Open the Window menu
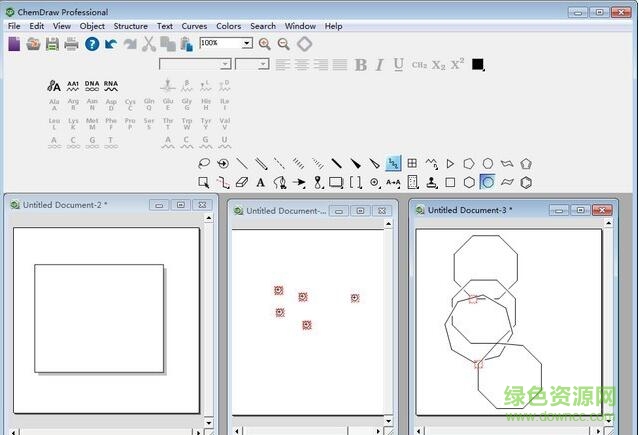The image size is (639, 435). tap(300, 26)
